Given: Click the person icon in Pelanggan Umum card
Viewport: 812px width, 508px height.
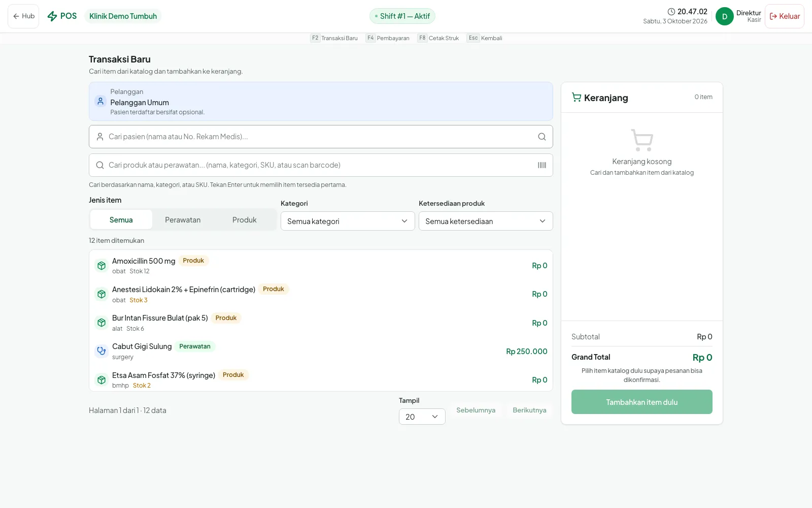Looking at the screenshot, I should (x=100, y=101).
